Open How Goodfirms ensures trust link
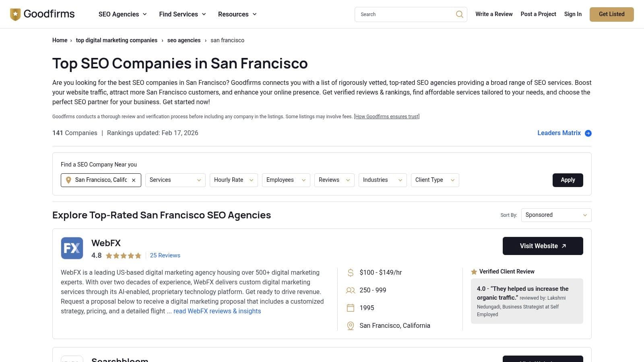The height and width of the screenshot is (362, 644). pyautogui.click(x=387, y=117)
